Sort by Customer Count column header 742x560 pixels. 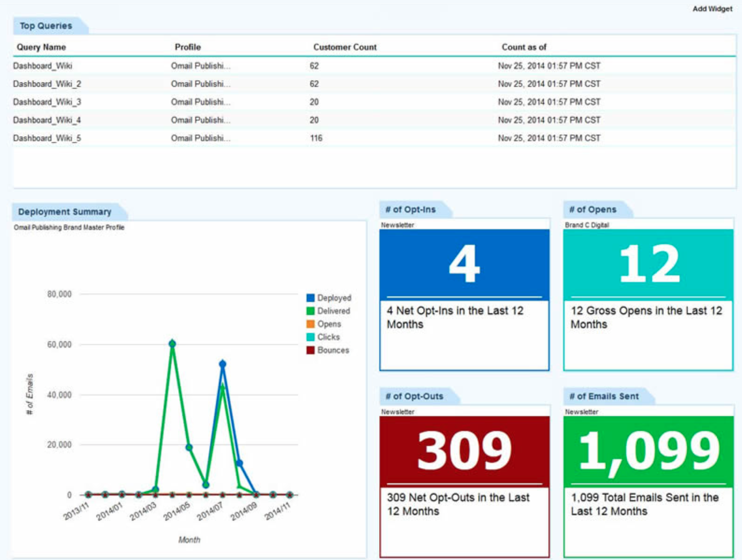pos(344,47)
